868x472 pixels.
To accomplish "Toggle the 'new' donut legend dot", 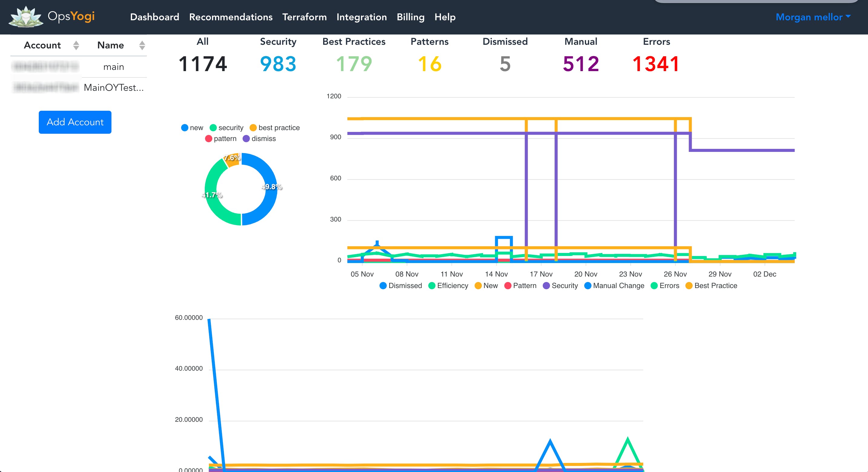I will tap(184, 128).
